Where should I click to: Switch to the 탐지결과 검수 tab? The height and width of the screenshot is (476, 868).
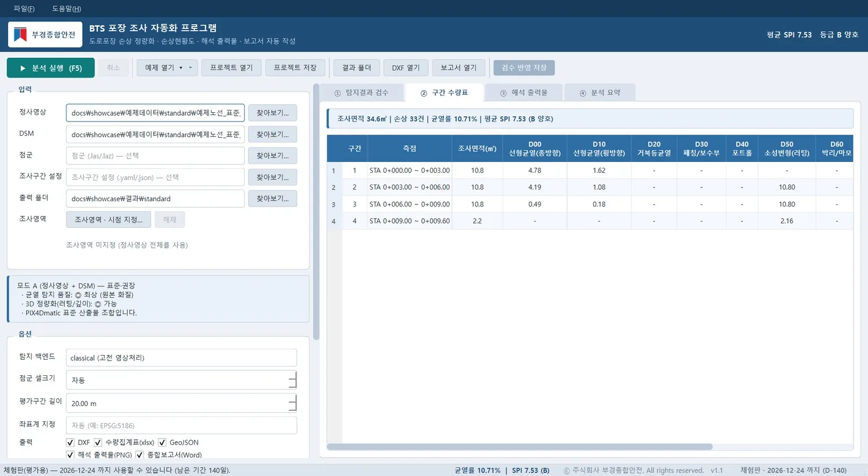tap(362, 93)
